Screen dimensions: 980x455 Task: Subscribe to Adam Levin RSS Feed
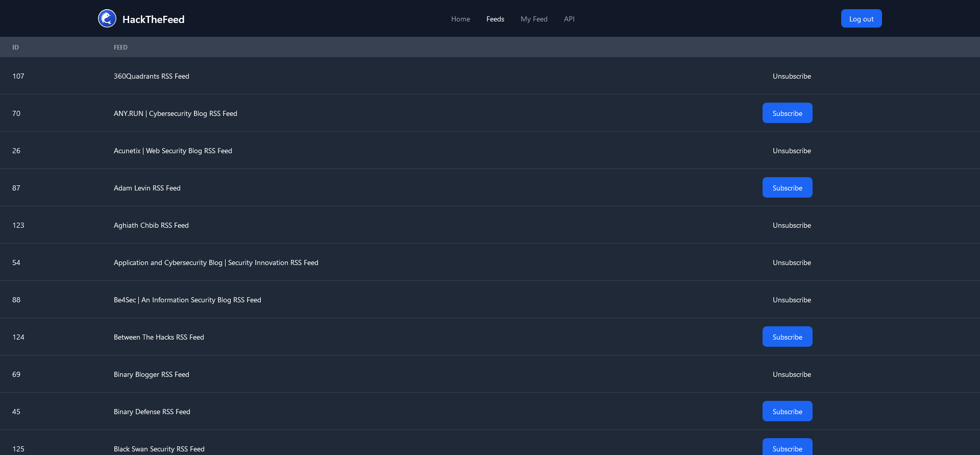coord(787,188)
